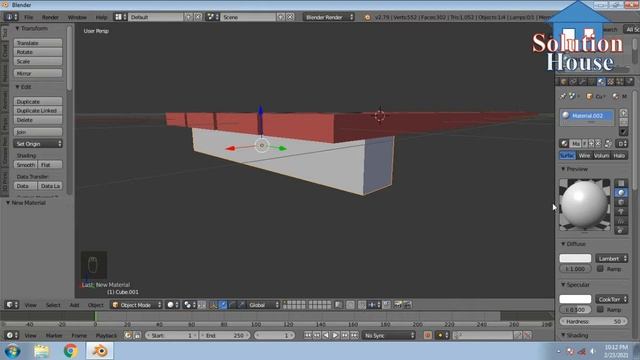This screenshot has height=360, width=640.
Task: Click the OpenGL render animation clapper icon
Action: pyautogui.click(x=407, y=304)
